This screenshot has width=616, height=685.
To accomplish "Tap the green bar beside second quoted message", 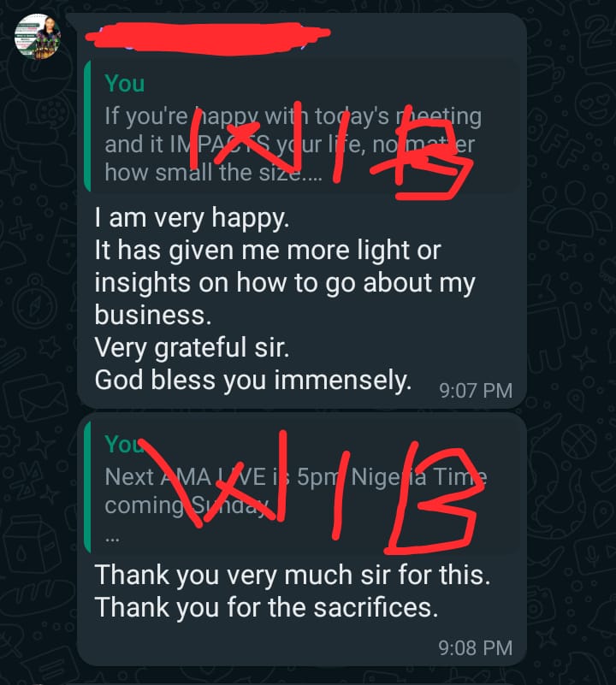I will point(87,487).
